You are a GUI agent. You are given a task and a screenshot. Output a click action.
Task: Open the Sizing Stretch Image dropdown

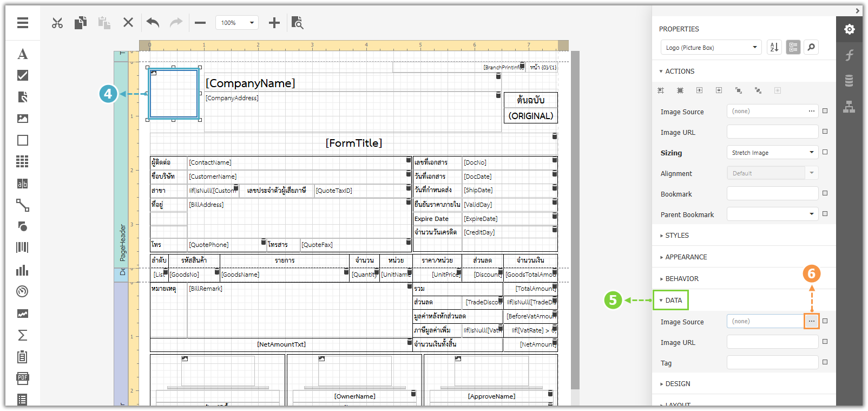[x=772, y=153]
